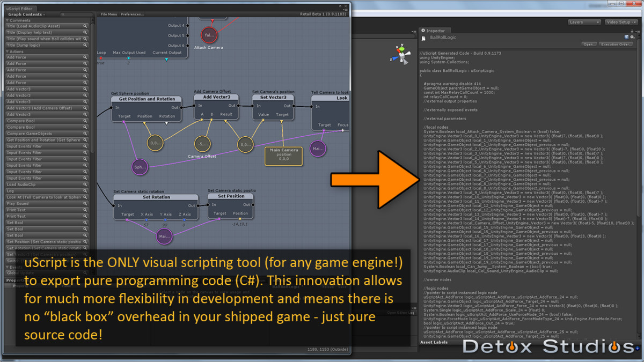This screenshot has width=644, height=362.
Task: Select 'Mai...' variable beside the Look node
Action: coord(318,149)
